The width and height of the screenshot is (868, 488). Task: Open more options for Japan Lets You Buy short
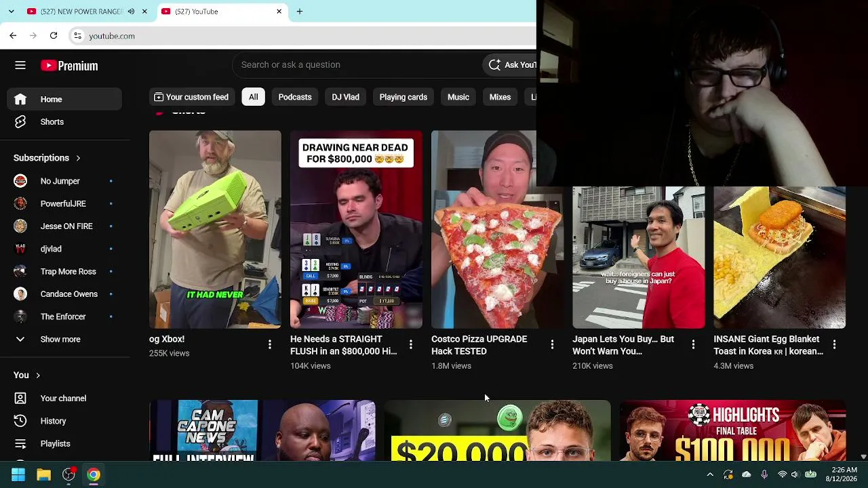(x=693, y=345)
